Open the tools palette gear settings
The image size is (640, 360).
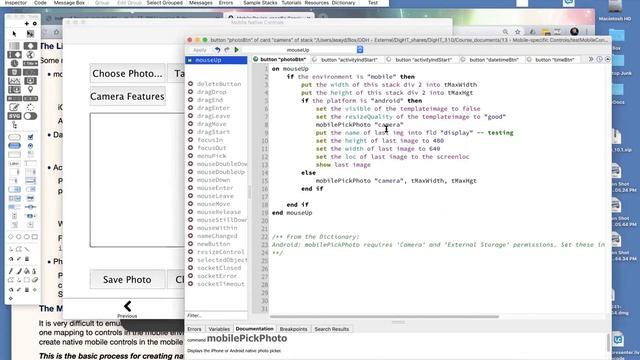pos(35,24)
